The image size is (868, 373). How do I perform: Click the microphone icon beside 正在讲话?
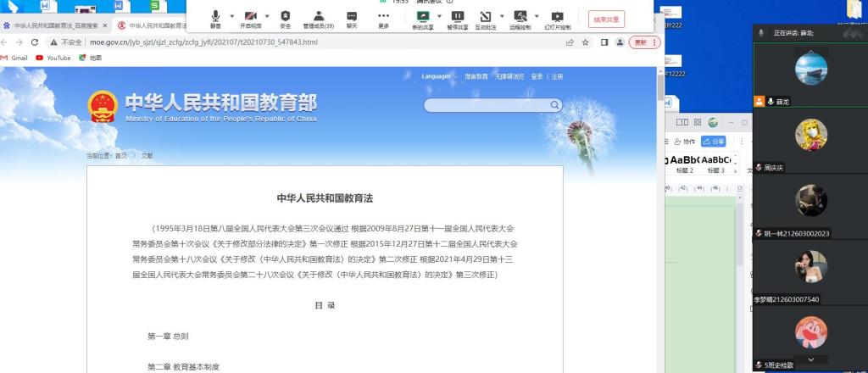point(762,33)
